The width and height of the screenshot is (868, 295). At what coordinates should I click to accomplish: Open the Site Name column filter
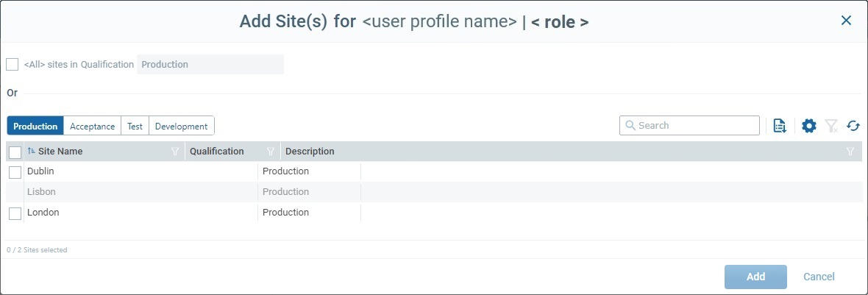click(175, 152)
